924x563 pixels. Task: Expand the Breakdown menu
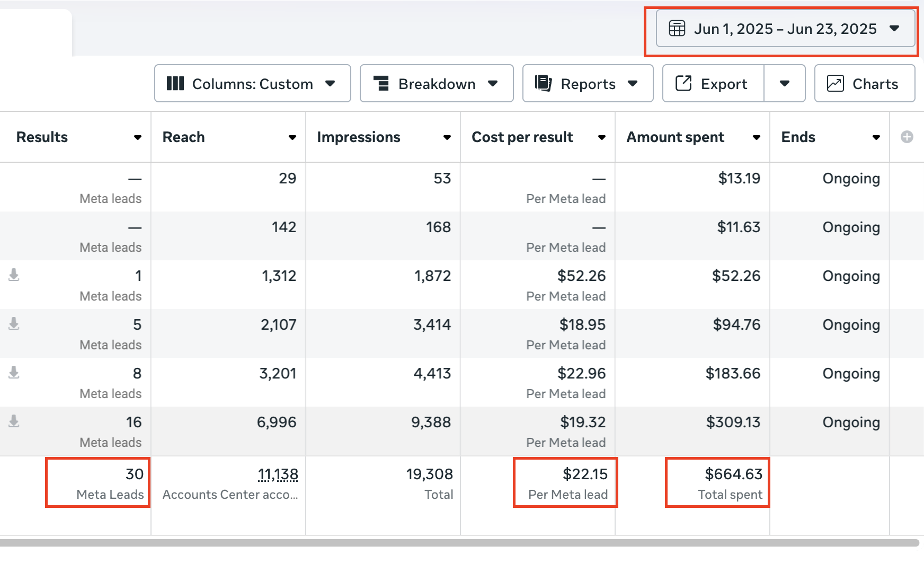point(436,84)
